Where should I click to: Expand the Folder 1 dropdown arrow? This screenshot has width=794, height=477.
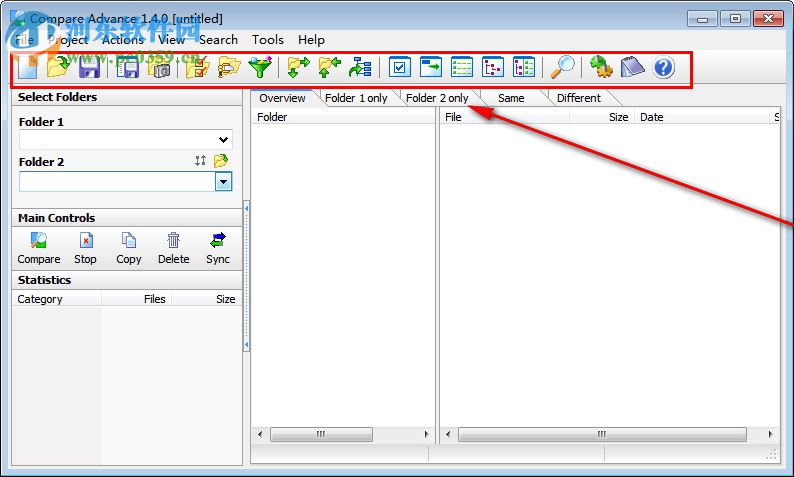[x=223, y=139]
